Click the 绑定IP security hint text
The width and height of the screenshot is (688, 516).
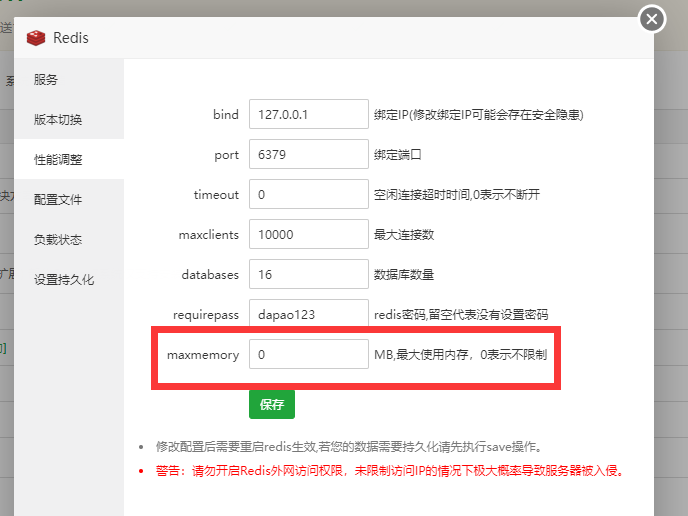pos(479,115)
